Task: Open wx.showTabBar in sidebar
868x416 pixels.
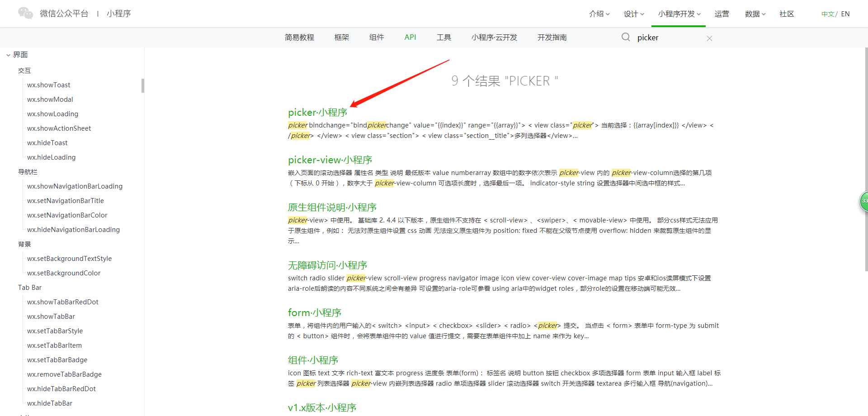Action: (x=51, y=317)
